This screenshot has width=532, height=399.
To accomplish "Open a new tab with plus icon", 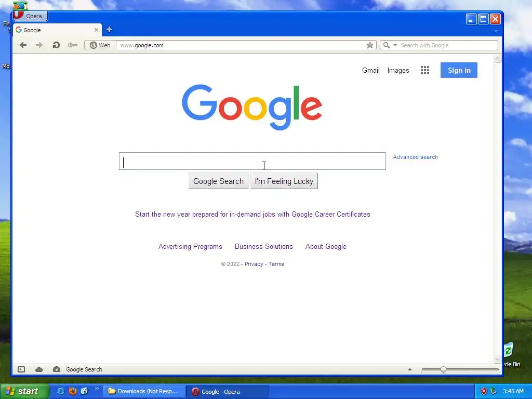I will click(x=109, y=30).
